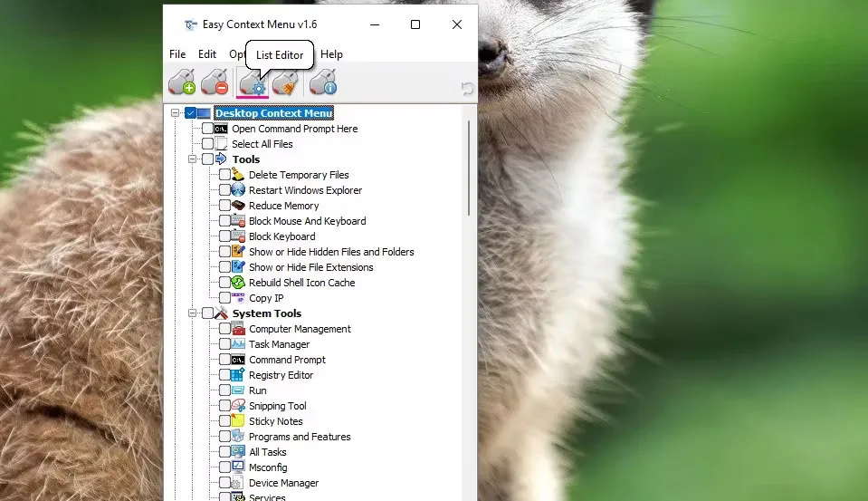Viewport: 868px width, 501px height.
Task: Select the Delete Temporary Files entry
Action: coord(299,175)
